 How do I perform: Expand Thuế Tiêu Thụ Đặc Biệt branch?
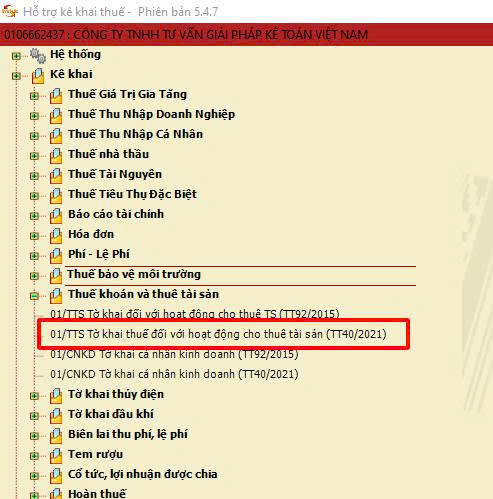click(34, 196)
